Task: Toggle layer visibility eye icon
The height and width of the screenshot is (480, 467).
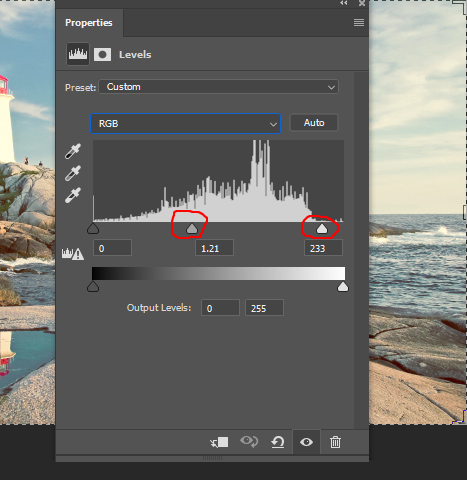Action: pos(306,442)
